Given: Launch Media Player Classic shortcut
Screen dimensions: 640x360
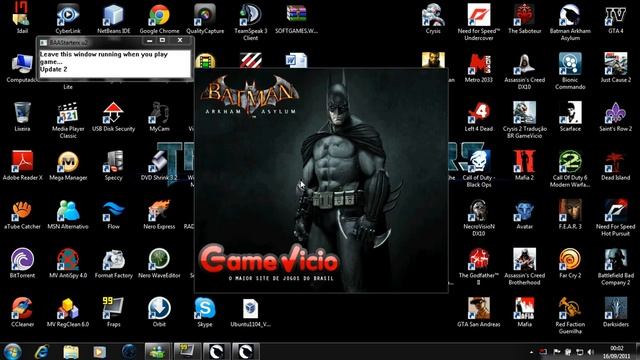Looking at the screenshot, I should pos(68,114).
